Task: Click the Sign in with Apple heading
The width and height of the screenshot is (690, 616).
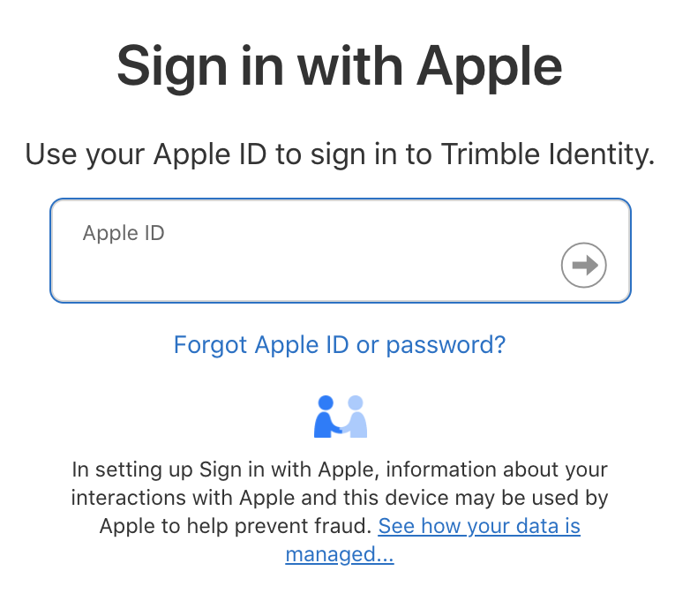Action: point(340,67)
